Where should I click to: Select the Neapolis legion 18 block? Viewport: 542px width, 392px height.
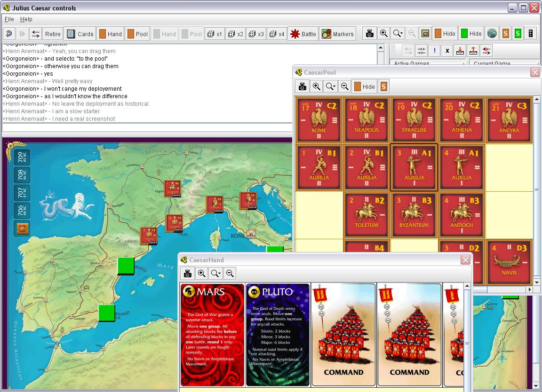367,119
